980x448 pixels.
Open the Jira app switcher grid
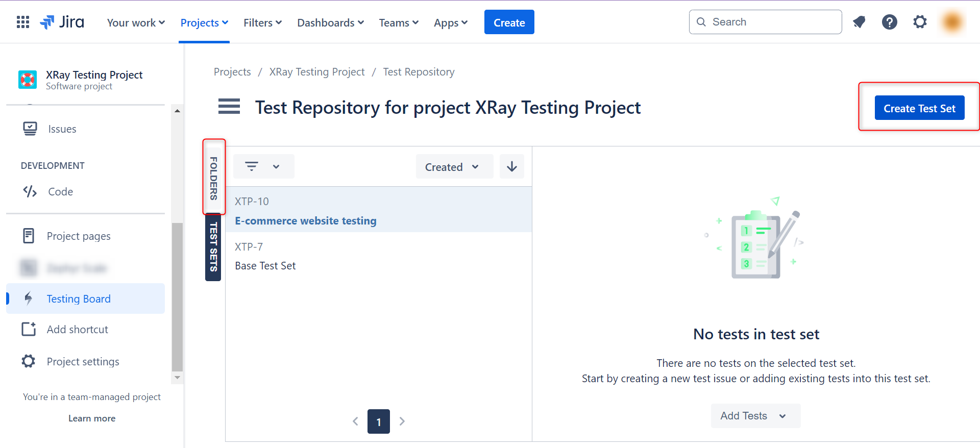tap(23, 22)
